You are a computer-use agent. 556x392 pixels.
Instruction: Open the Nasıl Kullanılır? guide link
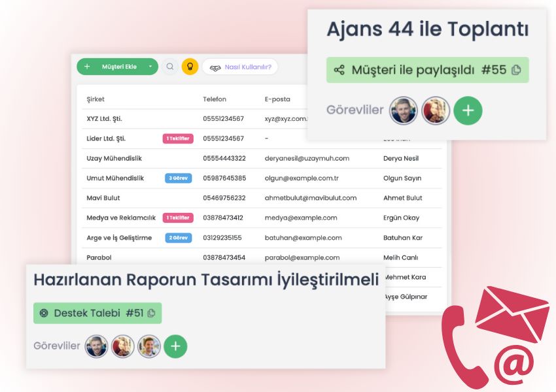[250, 67]
